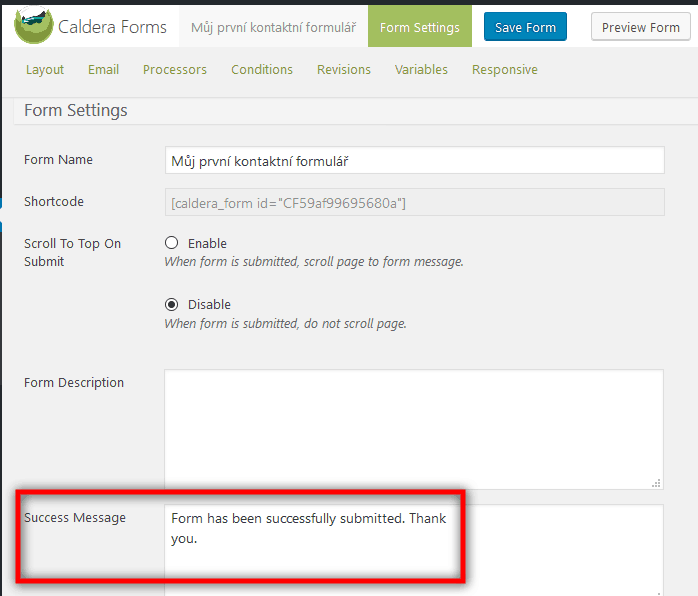Open the Layout tab
This screenshot has width=698, height=596.
tap(45, 70)
